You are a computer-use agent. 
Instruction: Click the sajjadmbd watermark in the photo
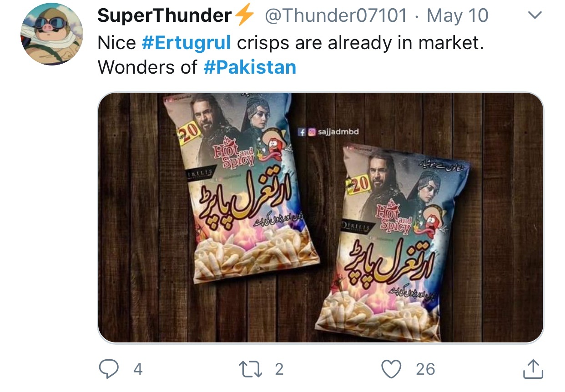pyautogui.click(x=328, y=132)
